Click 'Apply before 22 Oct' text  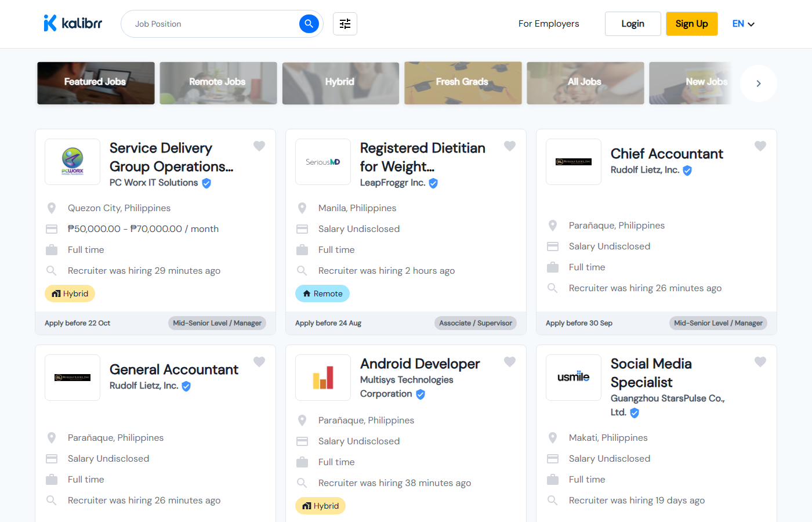(77, 323)
